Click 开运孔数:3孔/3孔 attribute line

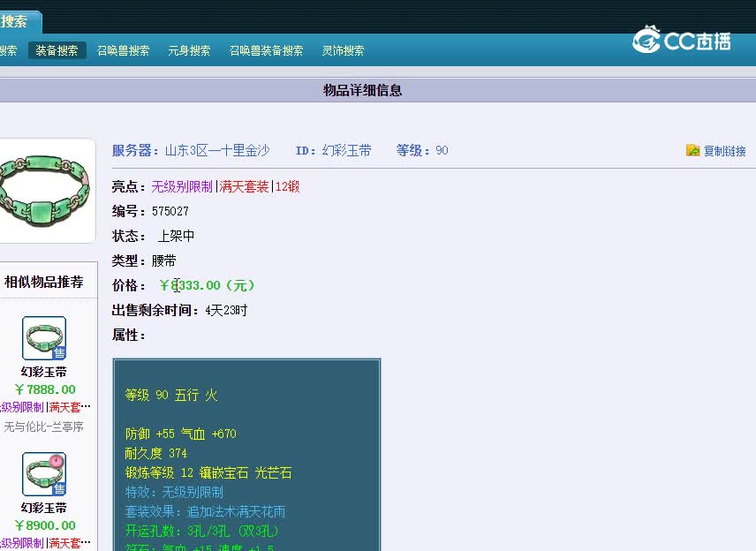point(201,531)
